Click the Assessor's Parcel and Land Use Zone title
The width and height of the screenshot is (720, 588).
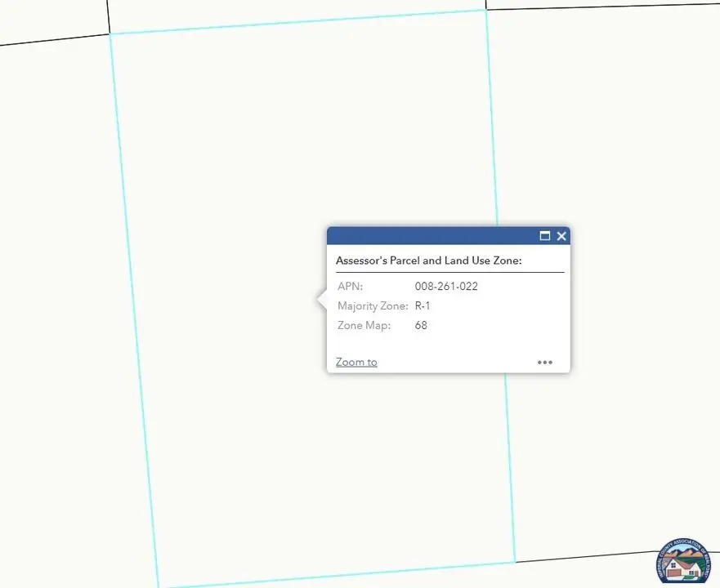(428, 261)
